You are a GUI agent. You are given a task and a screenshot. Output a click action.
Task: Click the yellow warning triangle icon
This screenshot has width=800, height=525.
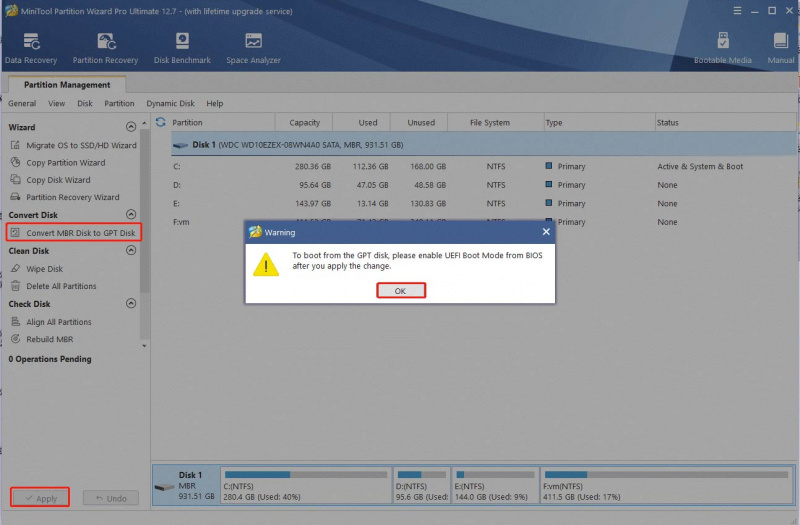266,264
